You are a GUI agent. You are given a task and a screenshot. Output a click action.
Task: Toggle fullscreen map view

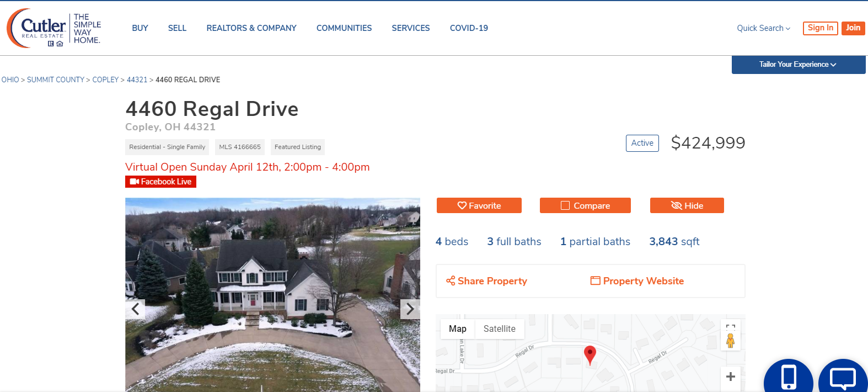(731, 327)
